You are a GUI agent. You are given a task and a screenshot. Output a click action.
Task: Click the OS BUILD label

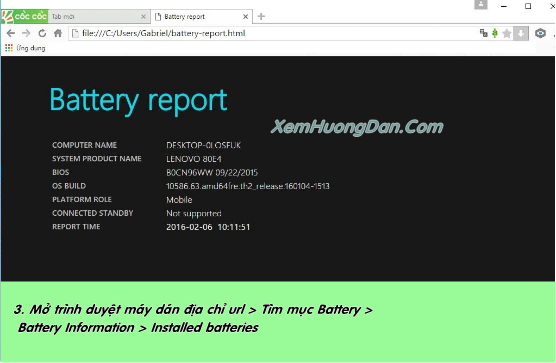coord(69,186)
